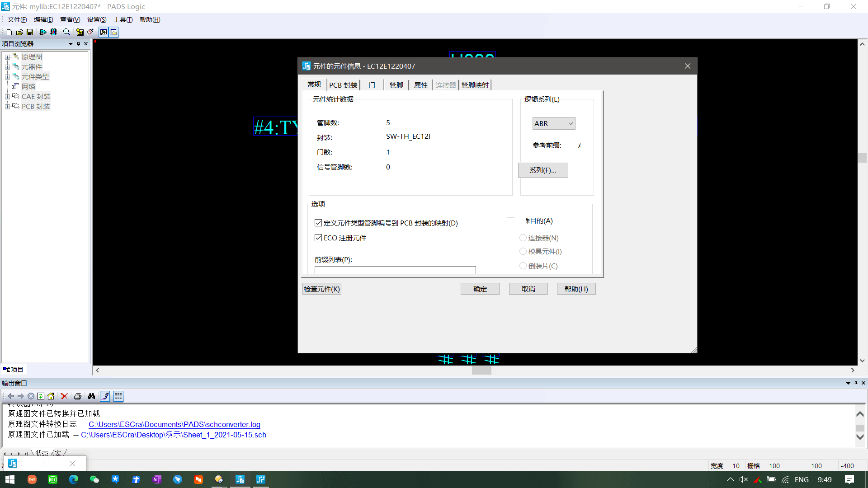Click the gate decal editor icon
Screen dimensions: 868x488
tap(43, 32)
